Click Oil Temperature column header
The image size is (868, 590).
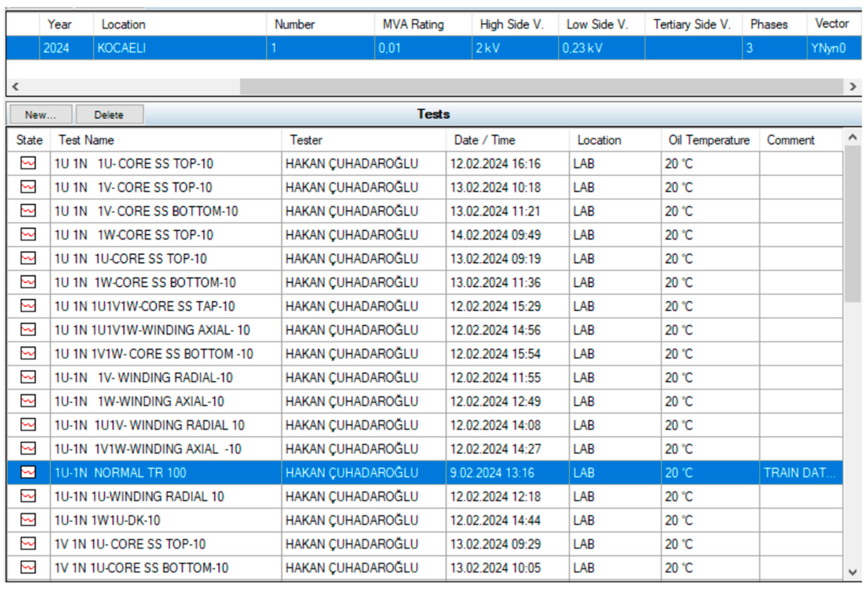[709, 140]
